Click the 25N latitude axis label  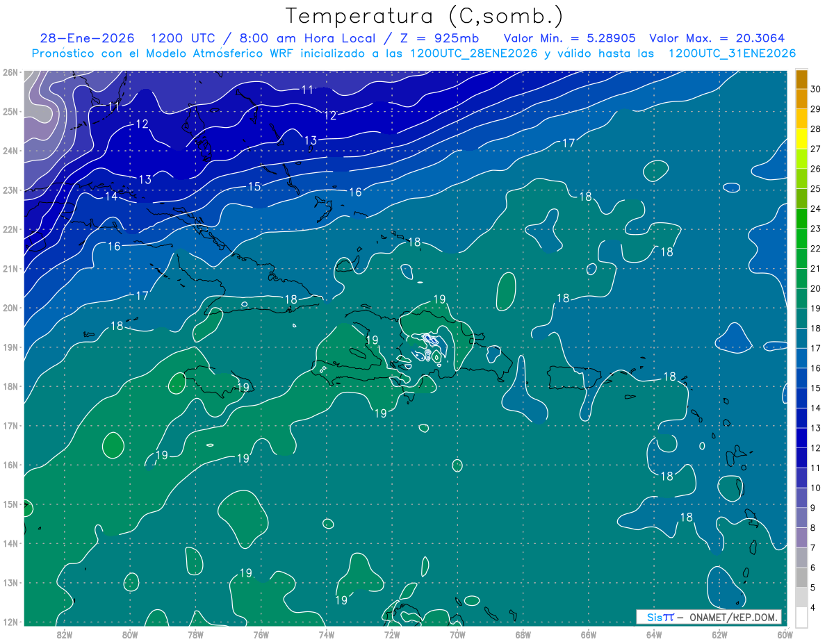coord(10,111)
